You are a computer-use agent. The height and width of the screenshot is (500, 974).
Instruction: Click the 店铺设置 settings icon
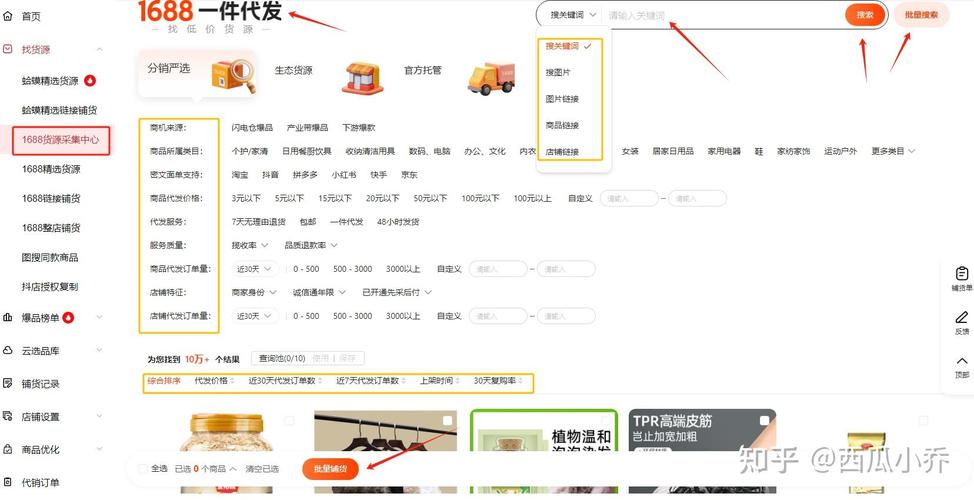click(x=8, y=416)
